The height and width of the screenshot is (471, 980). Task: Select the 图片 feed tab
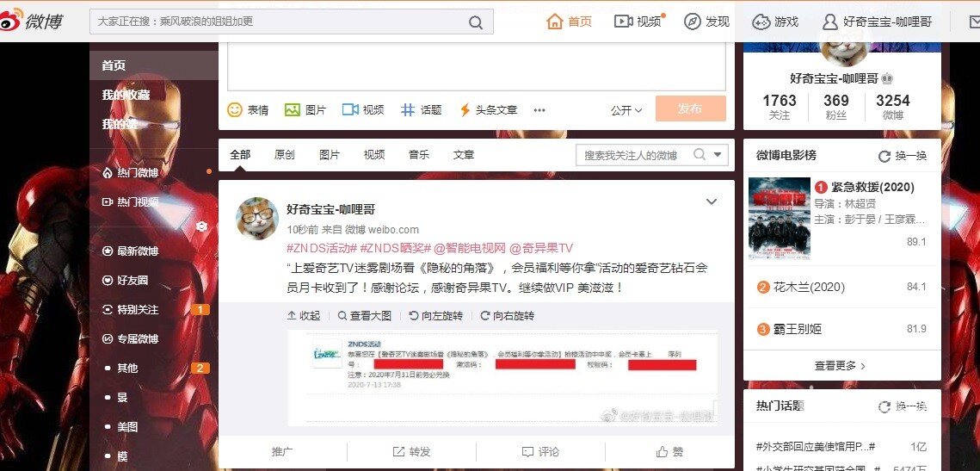pos(330,154)
